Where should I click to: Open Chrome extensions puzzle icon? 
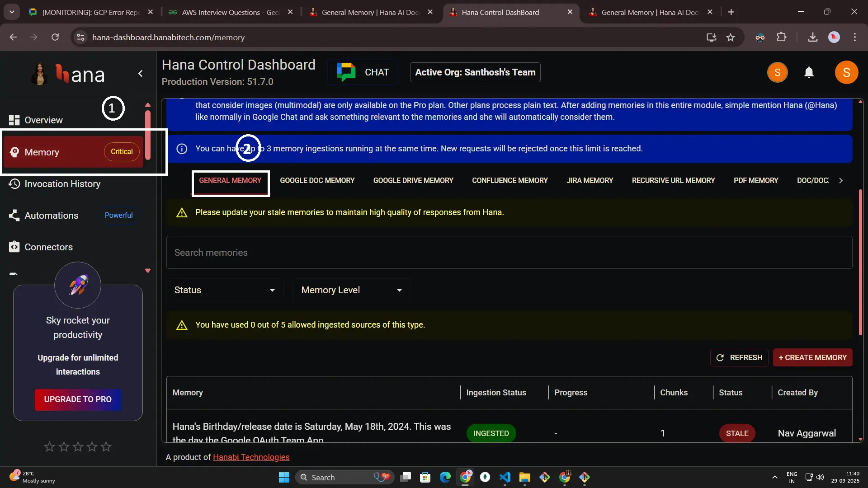tap(781, 38)
